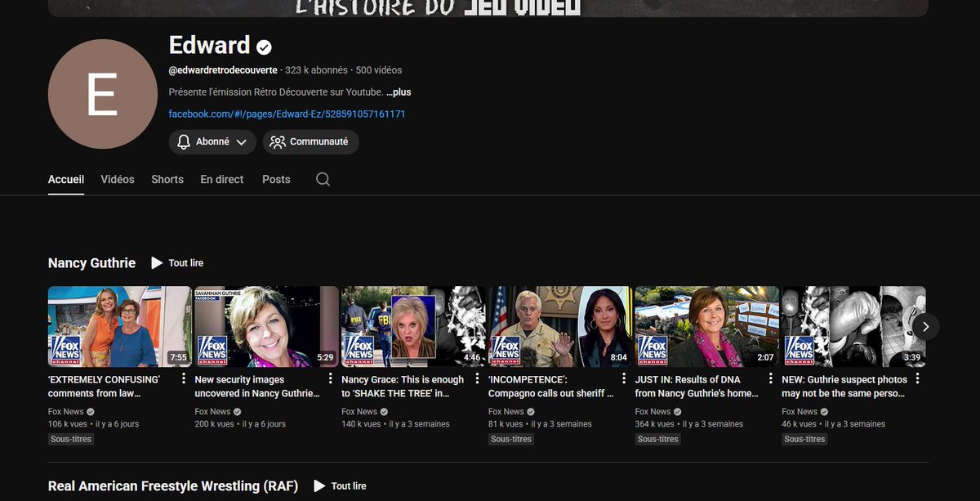Click Sous-titres badge under 'EXTREMELY CONFUSING' video
The image size is (980, 501).
tap(71, 439)
